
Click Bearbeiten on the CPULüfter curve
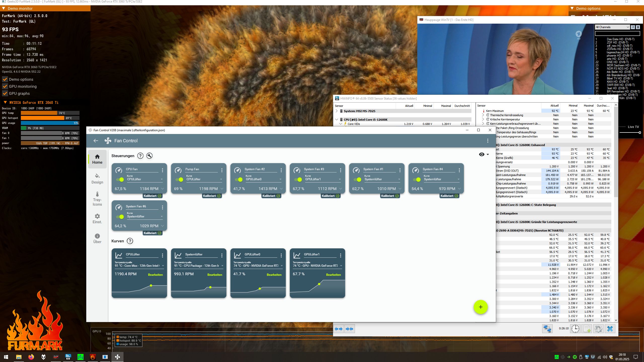(155, 275)
